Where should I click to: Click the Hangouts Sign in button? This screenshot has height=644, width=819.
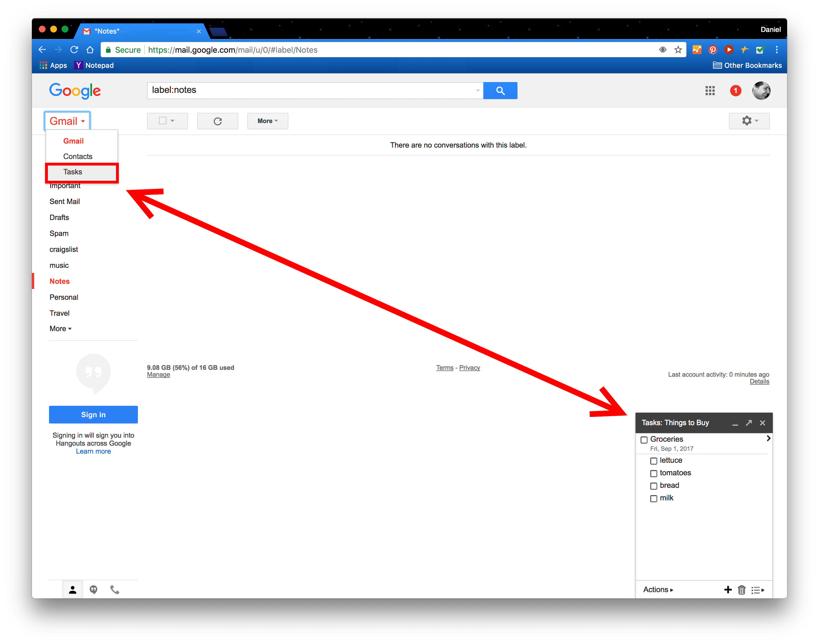(93, 414)
